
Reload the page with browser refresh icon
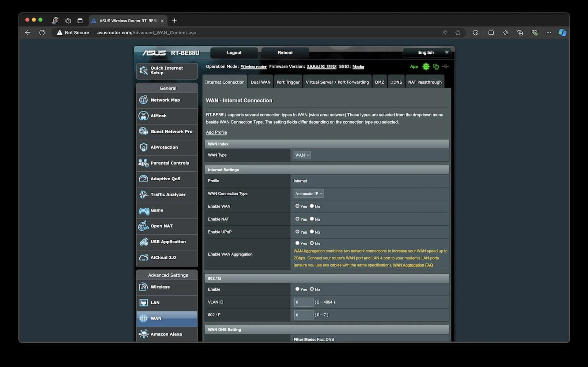point(42,32)
